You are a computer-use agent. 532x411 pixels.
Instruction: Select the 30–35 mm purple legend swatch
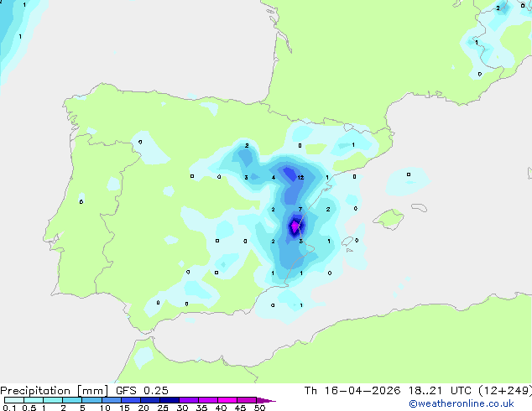point(189,400)
